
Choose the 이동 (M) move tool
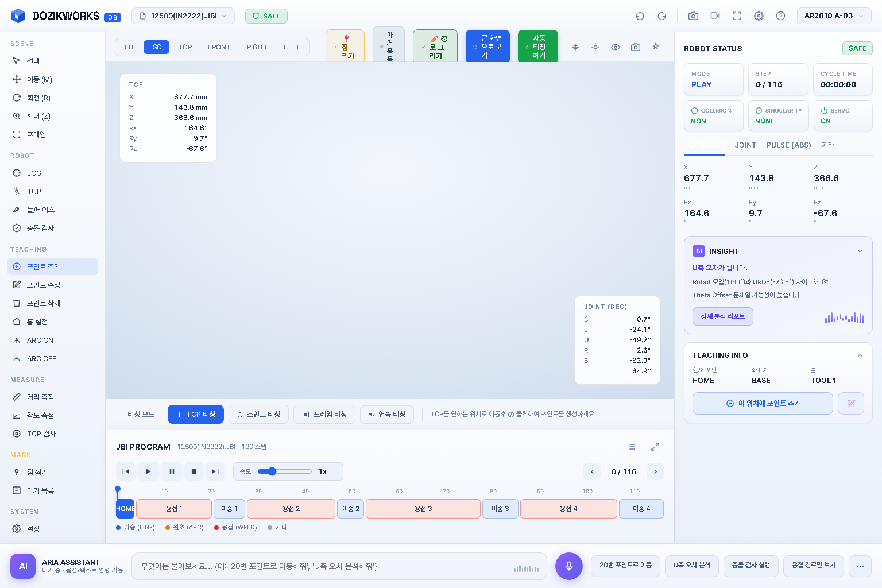(x=52, y=79)
